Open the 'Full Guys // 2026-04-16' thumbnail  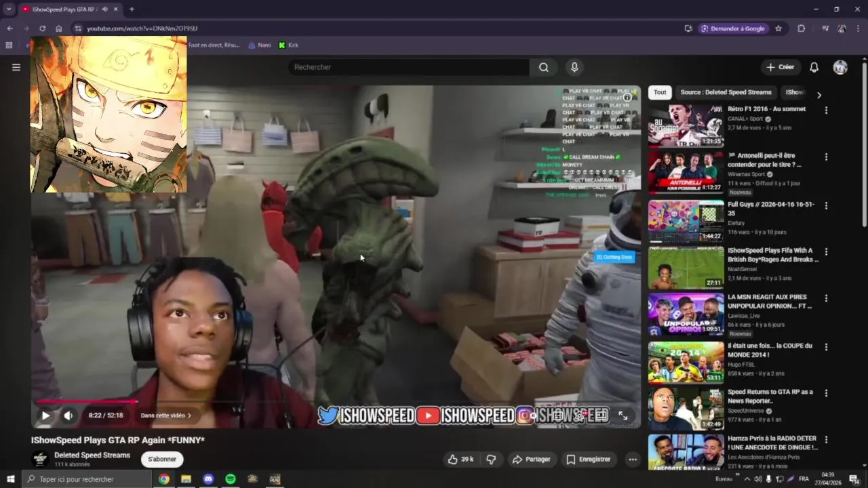[x=686, y=221]
